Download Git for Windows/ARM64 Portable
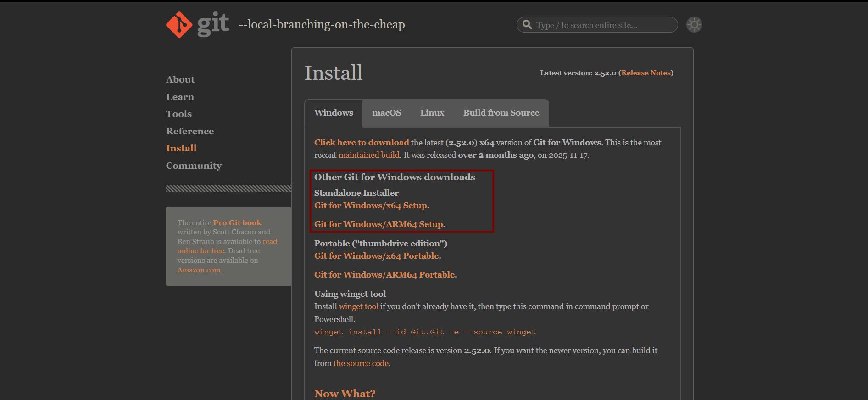The width and height of the screenshot is (868, 400). tap(384, 275)
